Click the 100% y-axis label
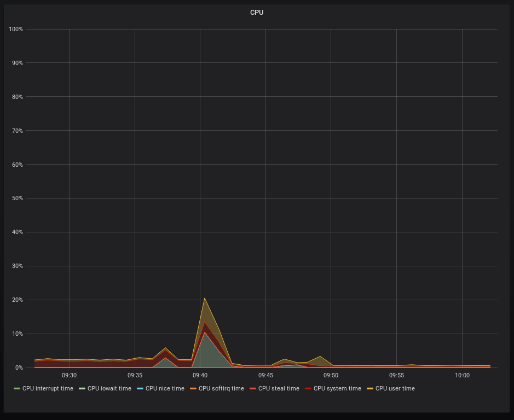This screenshot has height=420, width=514. [x=16, y=29]
